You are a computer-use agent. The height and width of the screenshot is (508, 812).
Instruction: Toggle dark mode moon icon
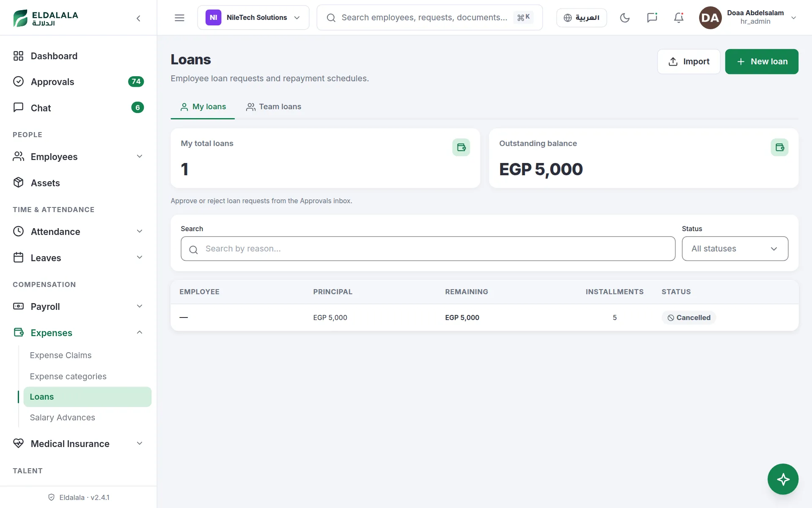click(x=625, y=18)
